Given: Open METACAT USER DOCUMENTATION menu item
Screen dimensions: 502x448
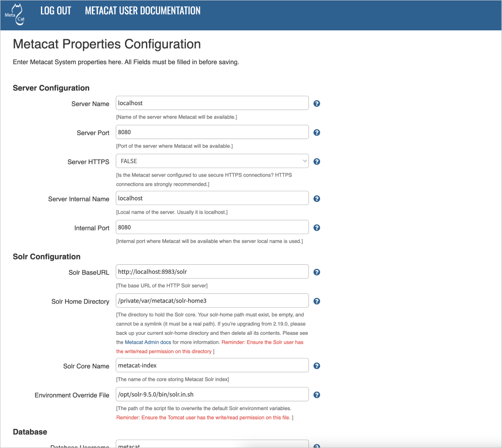Looking at the screenshot, I should pos(143,11).
